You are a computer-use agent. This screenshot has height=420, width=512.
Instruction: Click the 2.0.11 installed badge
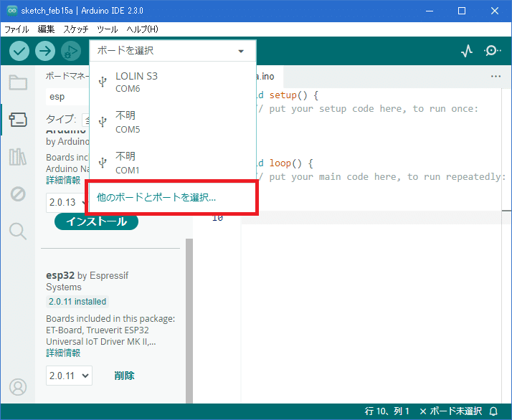pyautogui.click(x=77, y=301)
